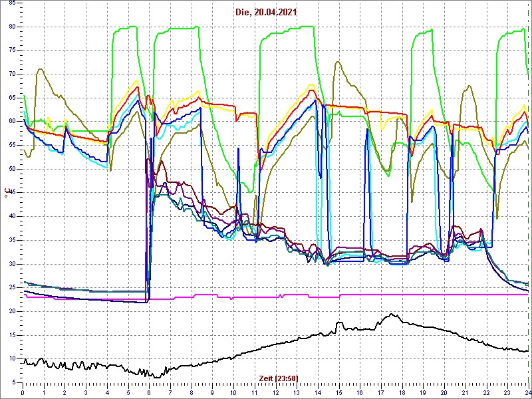Select the 70 value on temperature axis
The width and height of the screenshot is (532, 399).
click(x=12, y=74)
